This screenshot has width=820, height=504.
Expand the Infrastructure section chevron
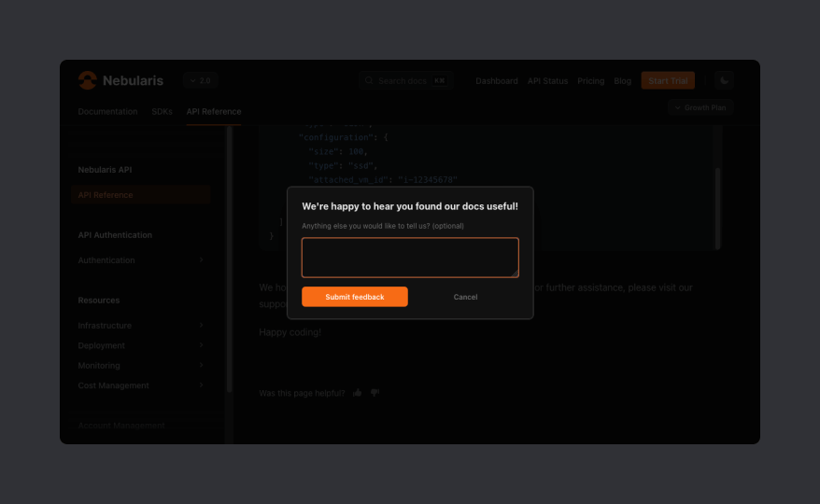(202, 326)
